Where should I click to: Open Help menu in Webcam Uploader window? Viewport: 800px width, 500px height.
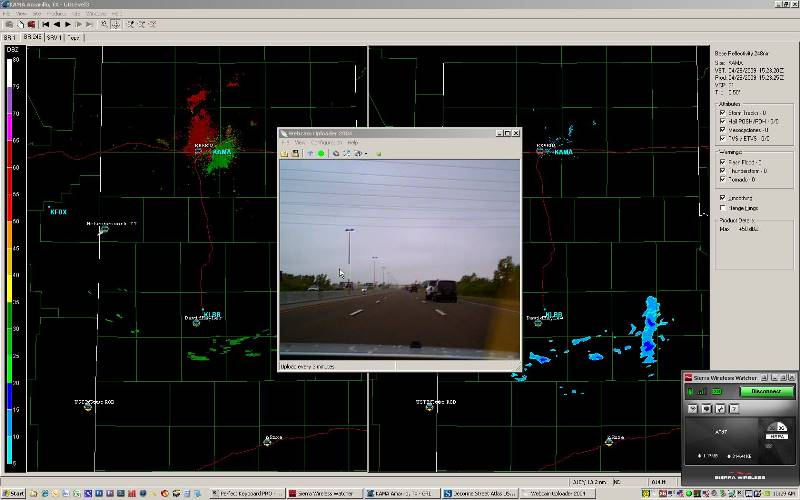(353, 142)
